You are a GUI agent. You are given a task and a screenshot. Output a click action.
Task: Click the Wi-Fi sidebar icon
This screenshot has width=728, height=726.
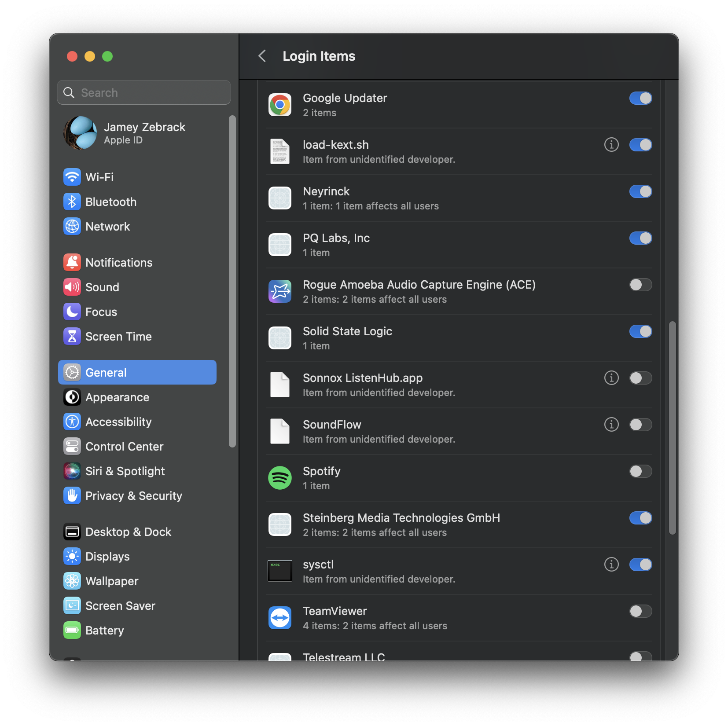click(72, 177)
